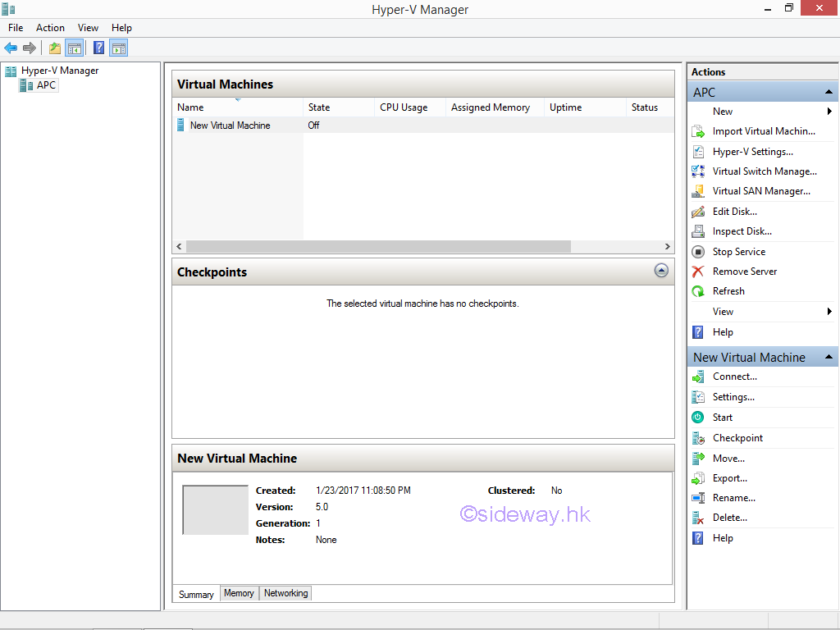Image resolution: width=840 pixels, height=630 pixels.
Task: Click the virtual machine list horizontal scrollbar
Action: (377, 247)
